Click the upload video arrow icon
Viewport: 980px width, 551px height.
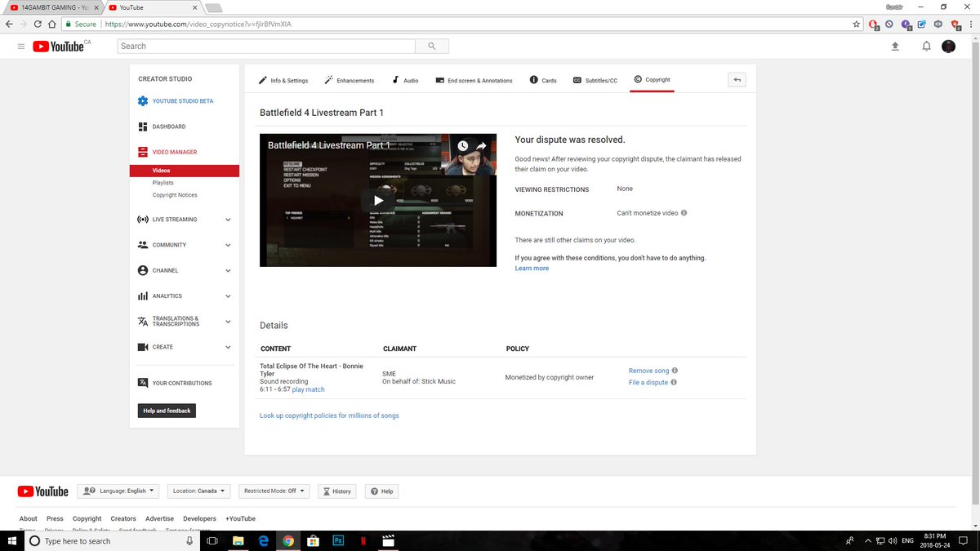[895, 47]
